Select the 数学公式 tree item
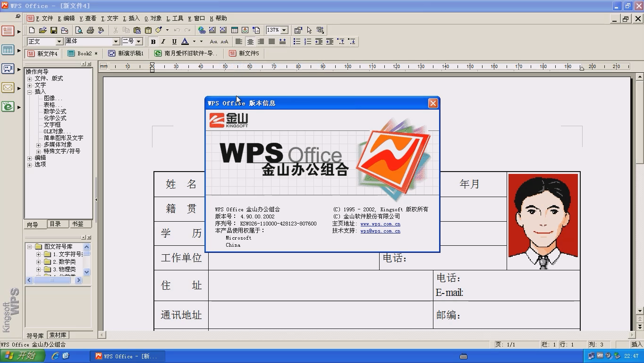The width and height of the screenshot is (644, 363). (x=55, y=112)
